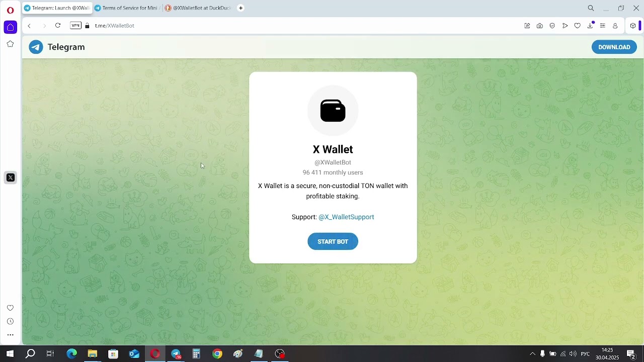Screen dimensions: 644x362
Task: Click the START BOT button
Action: pos(333,242)
